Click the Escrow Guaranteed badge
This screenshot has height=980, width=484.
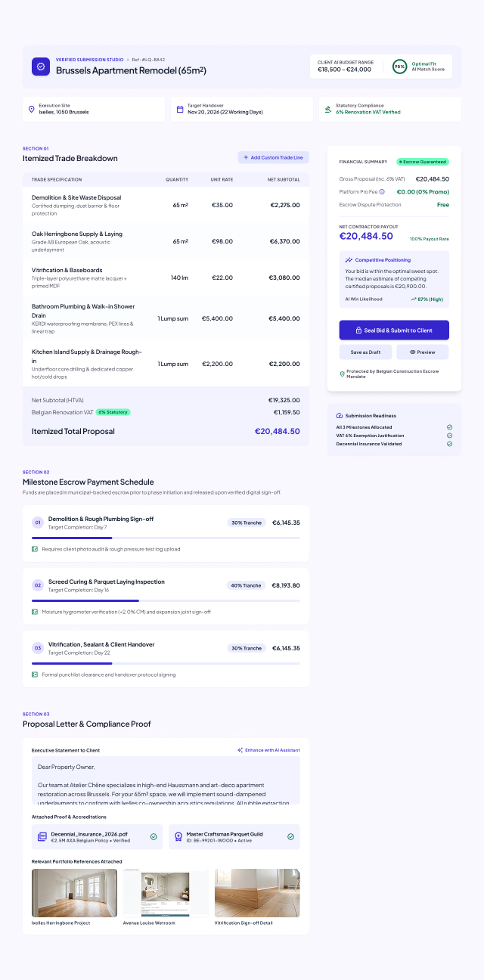click(423, 162)
